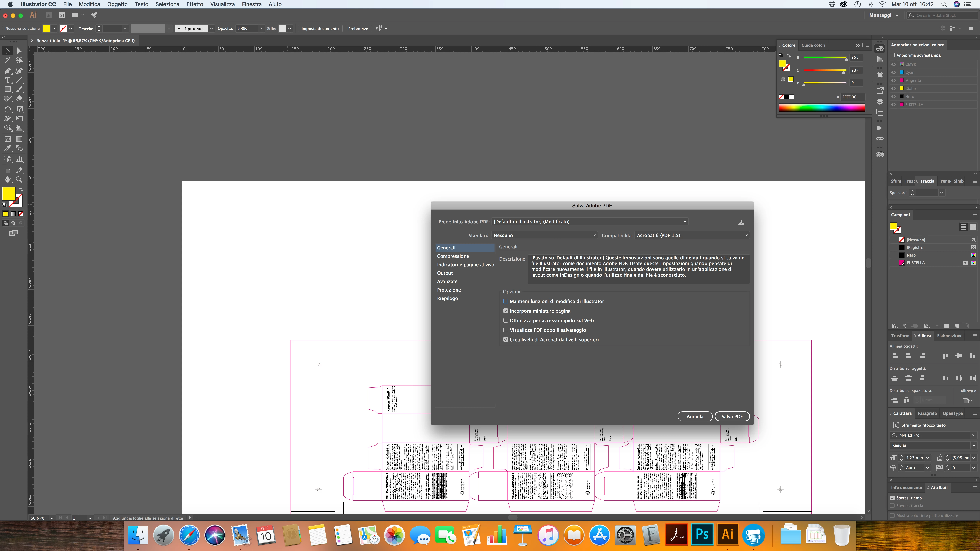Click the RGB color spectrum bar
Viewport: 980px width, 551px height.
[x=822, y=108]
